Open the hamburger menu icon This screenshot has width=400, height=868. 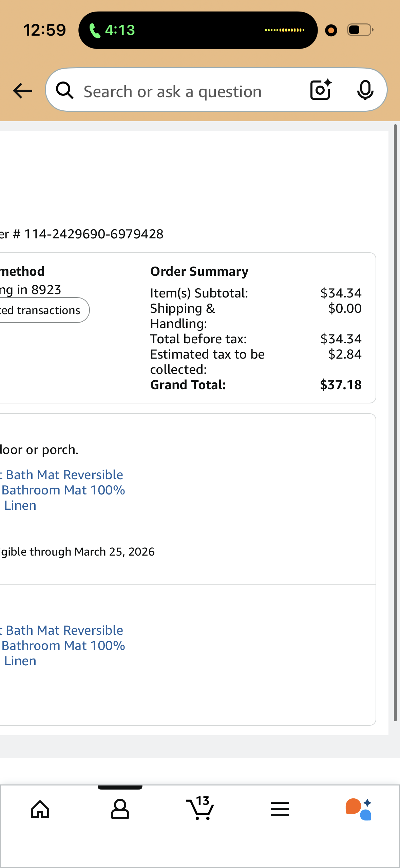pyautogui.click(x=280, y=809)
